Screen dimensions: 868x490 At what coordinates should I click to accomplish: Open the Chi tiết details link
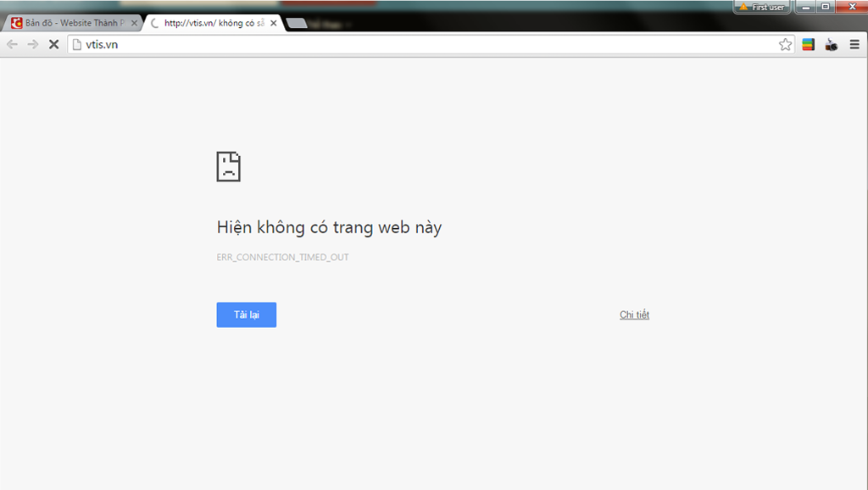(x=634, y=315)
